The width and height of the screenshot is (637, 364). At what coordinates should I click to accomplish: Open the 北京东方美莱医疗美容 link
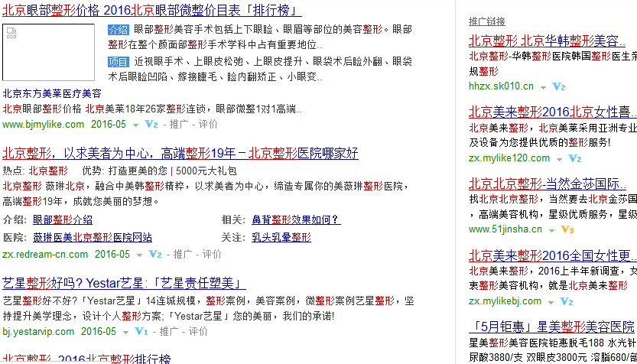52,93
